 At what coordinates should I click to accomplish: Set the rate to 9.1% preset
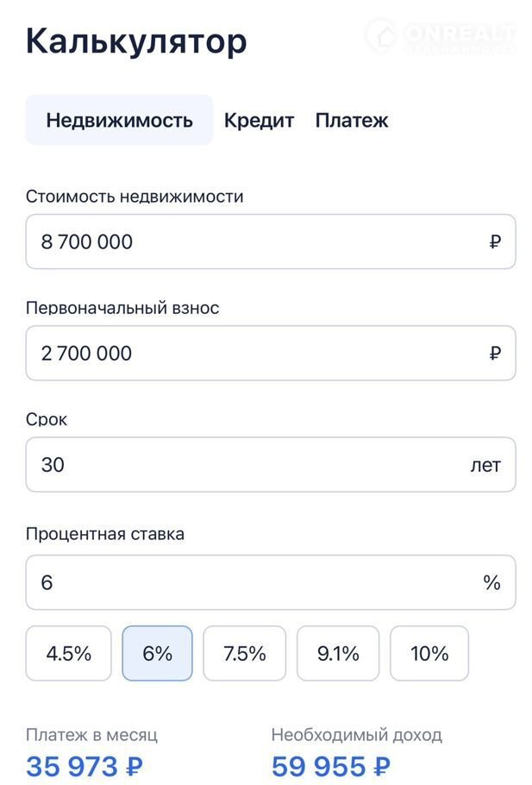click(x=338, y=654)
